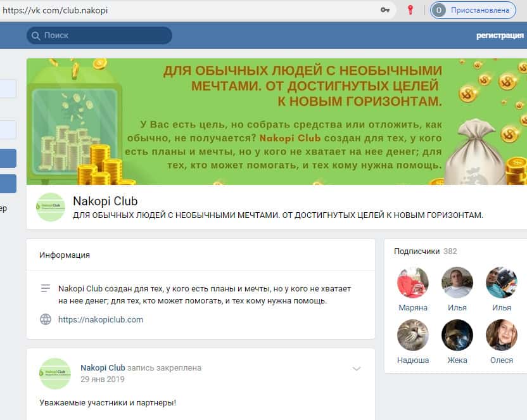
Task: Open the https://nakopiclub.com link
Action: pyautogui.click(x=101, y=319)
